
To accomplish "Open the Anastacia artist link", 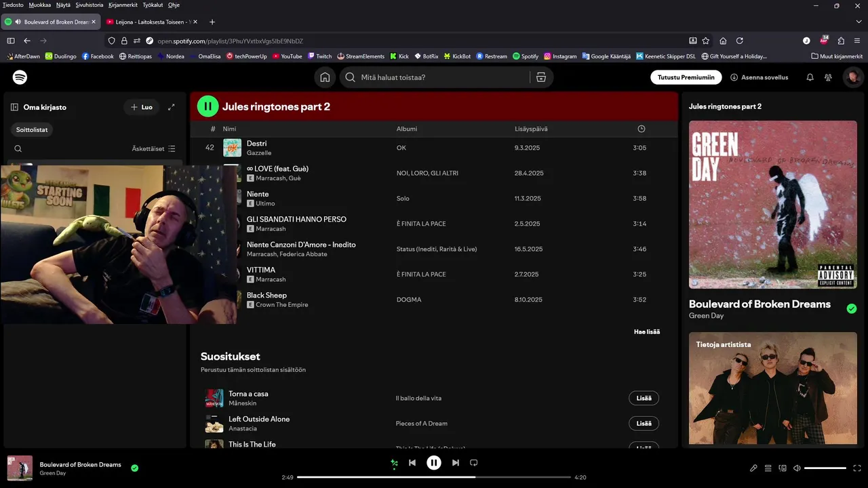I will point(243,428).
